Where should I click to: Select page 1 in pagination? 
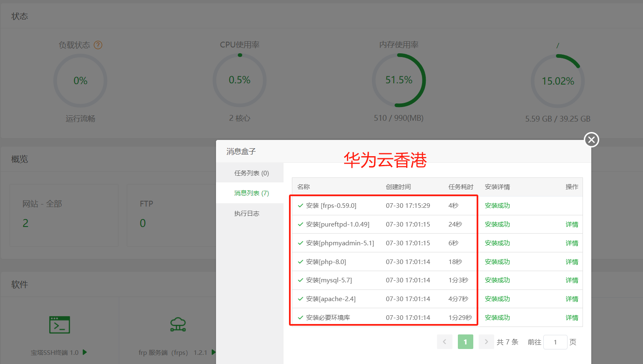[465, 342]
